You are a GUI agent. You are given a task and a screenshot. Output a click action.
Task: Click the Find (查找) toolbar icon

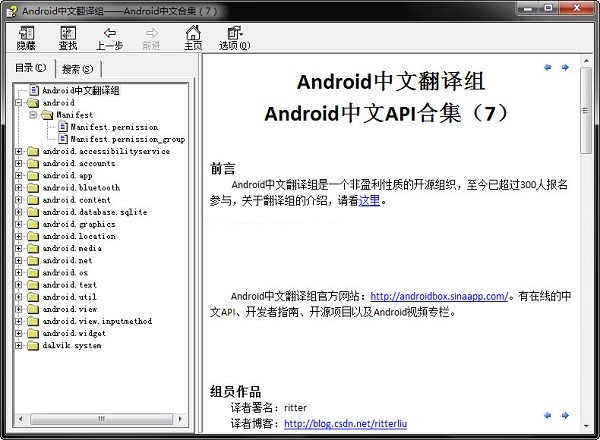point(68,33)
